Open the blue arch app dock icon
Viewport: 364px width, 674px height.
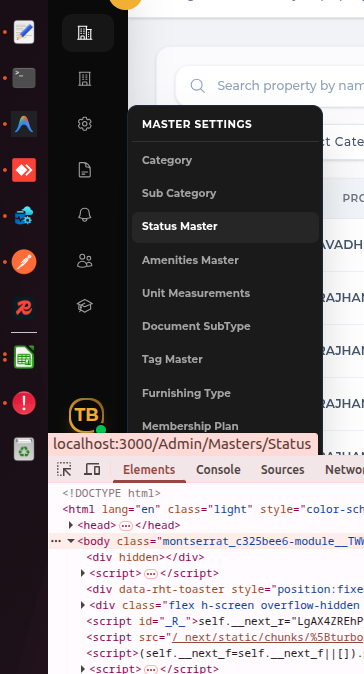click(24, 124)
